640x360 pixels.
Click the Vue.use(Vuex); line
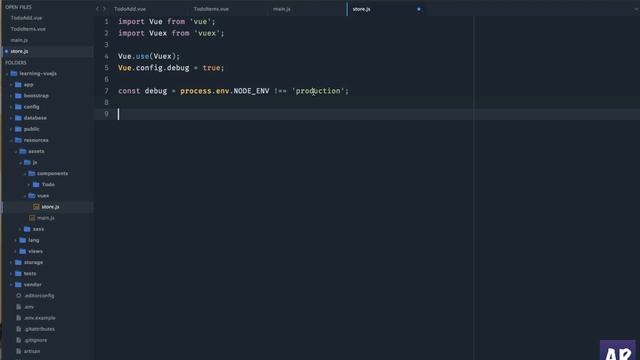tap(149, 56)
